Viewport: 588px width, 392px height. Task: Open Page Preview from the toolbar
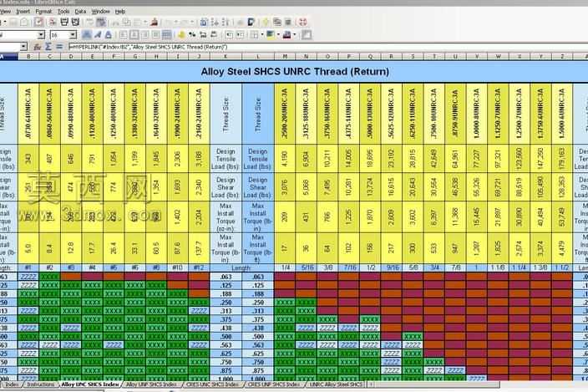click(x=75, y=22)
